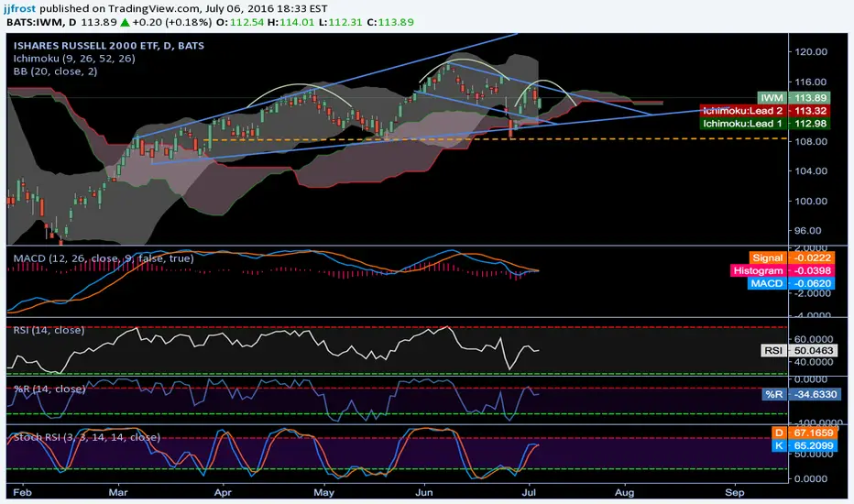This screenshot has width=854, height=504.
Task: Select the MACD (12, 26, close, 9) legend
Action: 104,258
